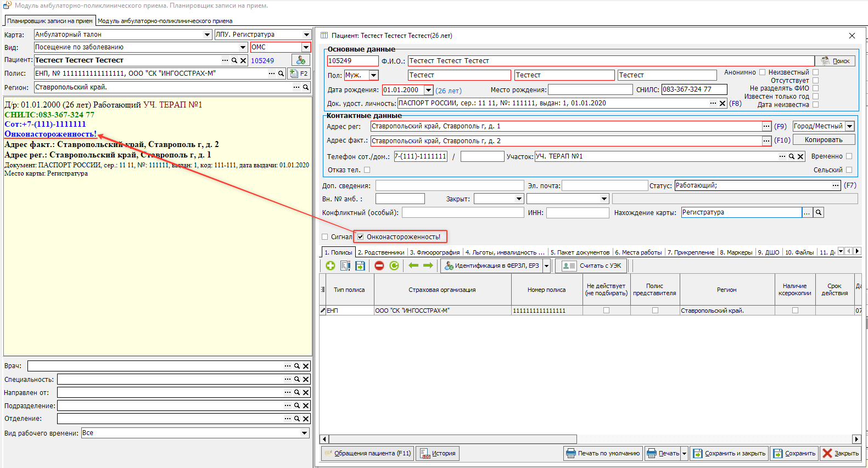Screen dimensions: 868x468
Task: Click the F2 add-policy icon button
Action: [299, 73]
